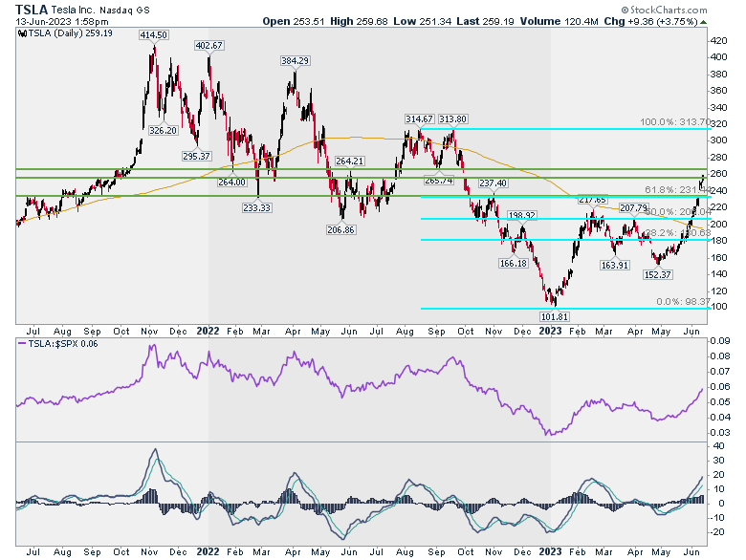Click the 414.50 peak price label

(x=154, y=34)
